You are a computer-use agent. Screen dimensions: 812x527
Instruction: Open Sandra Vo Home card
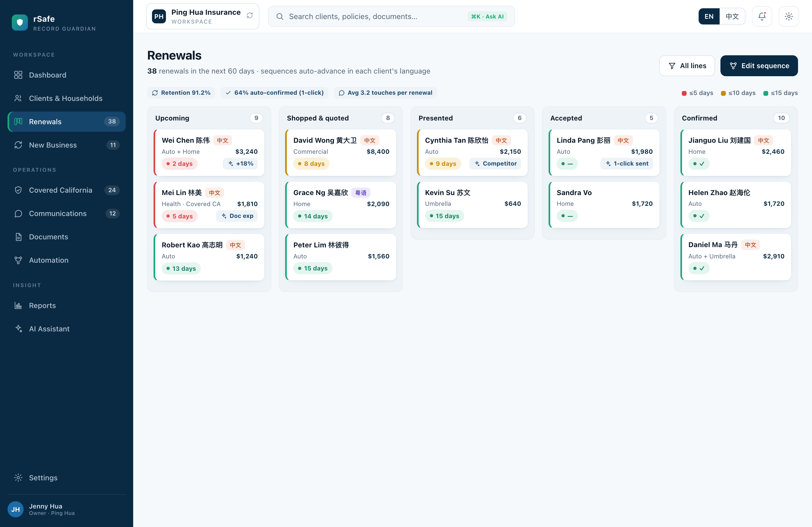(x=604, y=204)
